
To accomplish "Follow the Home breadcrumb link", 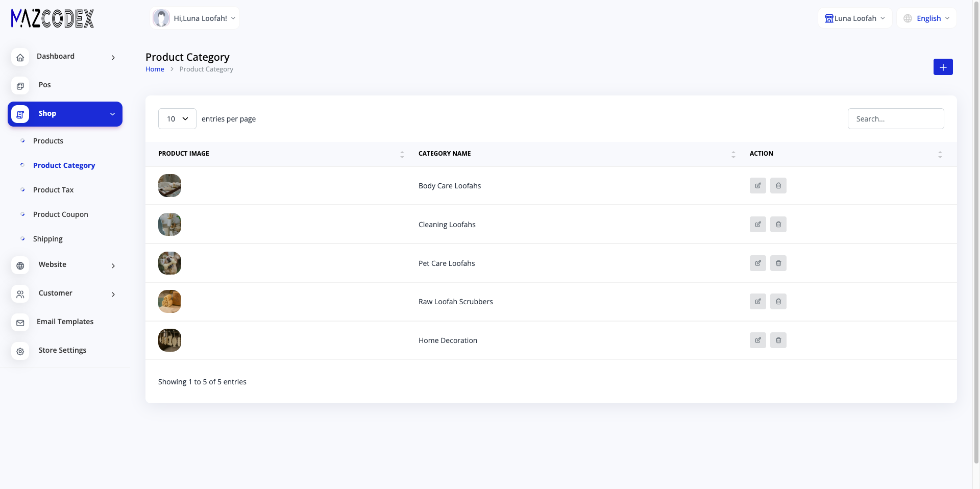I will pos(155,69).
